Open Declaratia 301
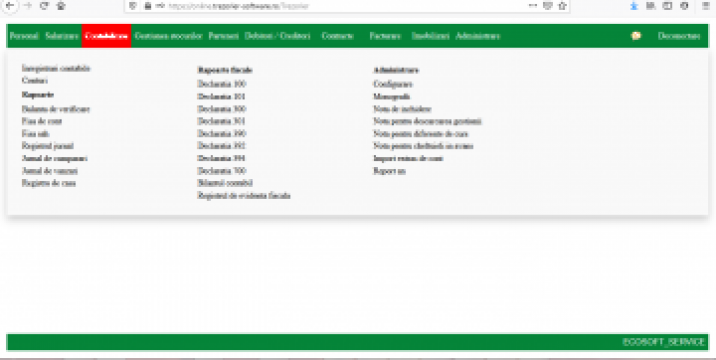 pyautogui.click(x=221, y=121)
